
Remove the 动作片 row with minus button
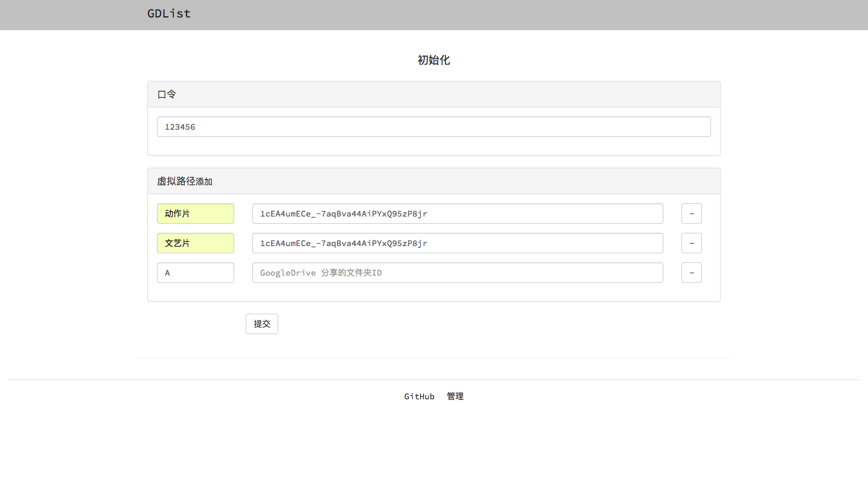[692, 214]
